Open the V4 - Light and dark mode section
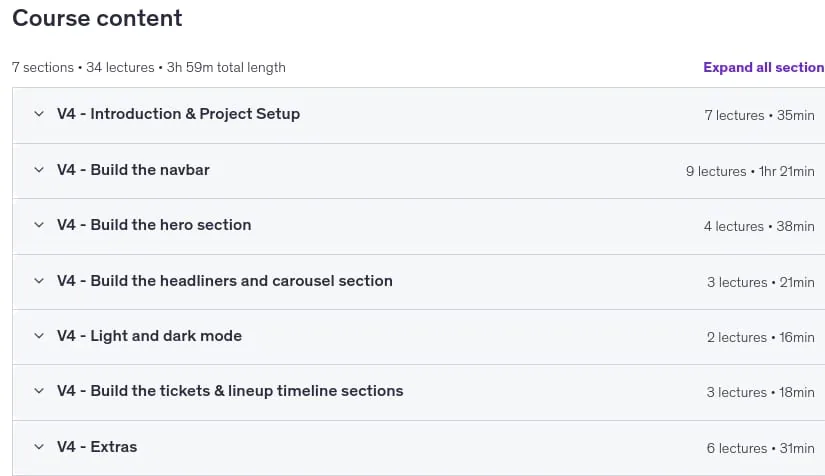 [x=149, y=336]
